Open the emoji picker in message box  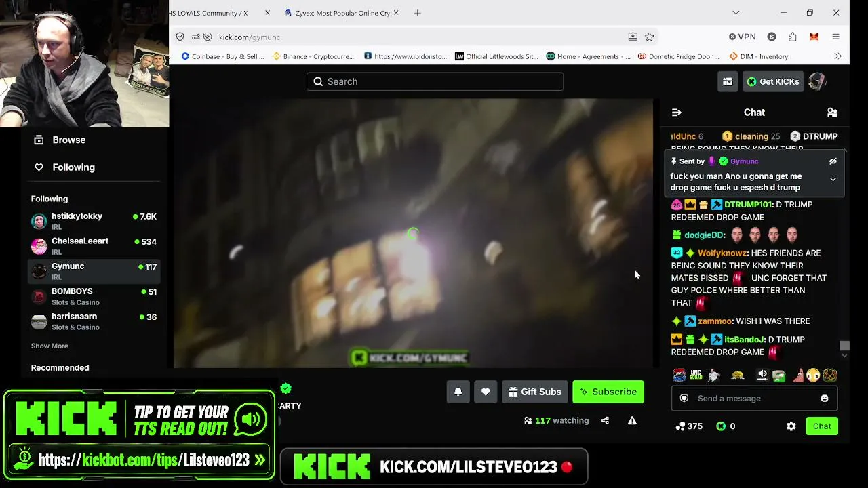click(825, 399)
